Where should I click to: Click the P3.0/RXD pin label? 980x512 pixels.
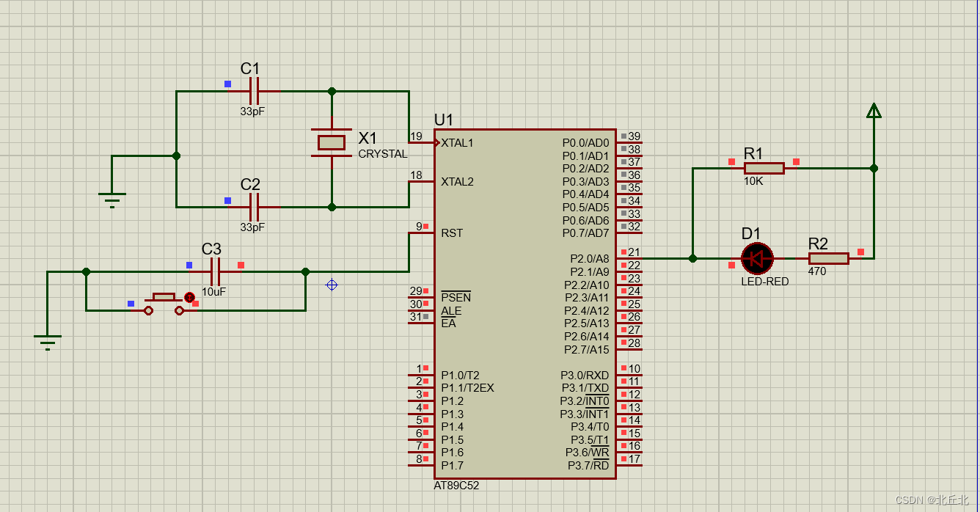coord(585,376)
